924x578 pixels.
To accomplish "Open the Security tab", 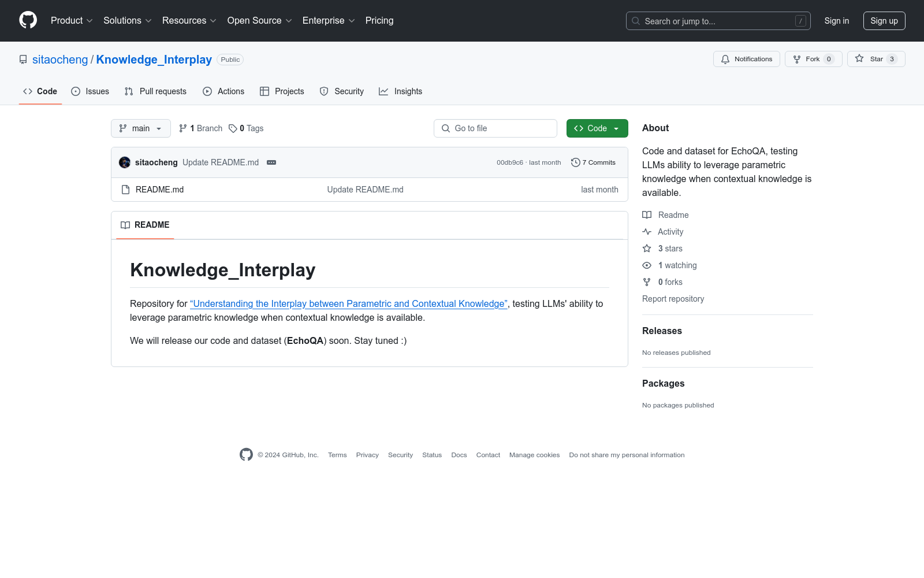I will point(341,91).
